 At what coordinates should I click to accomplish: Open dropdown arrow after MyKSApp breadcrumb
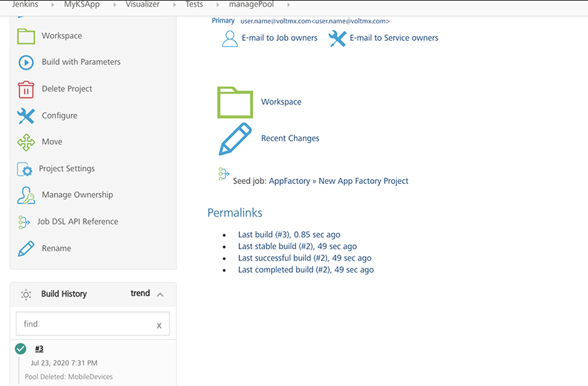114,5
